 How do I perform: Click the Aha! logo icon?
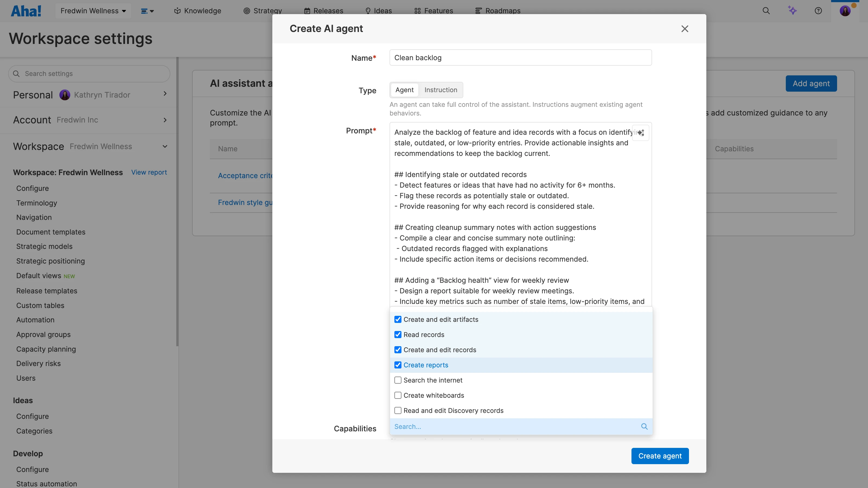pos(26,11)
